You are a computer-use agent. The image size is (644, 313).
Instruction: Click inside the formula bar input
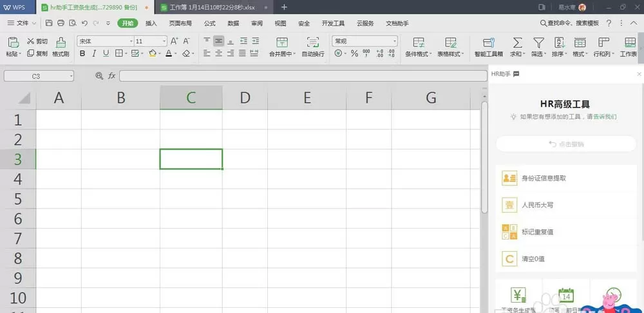point(303,75)
